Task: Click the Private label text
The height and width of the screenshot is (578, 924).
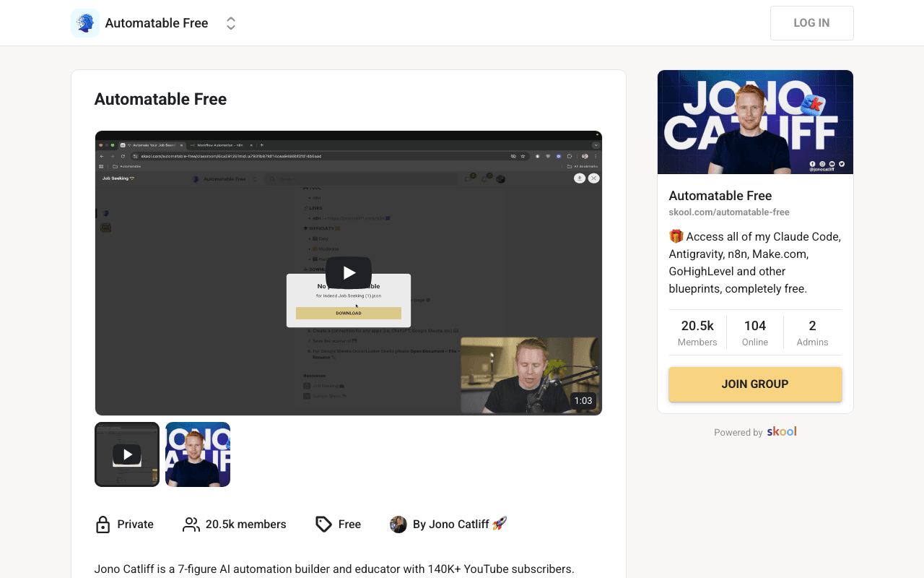Action: click(x=136, y=525)
